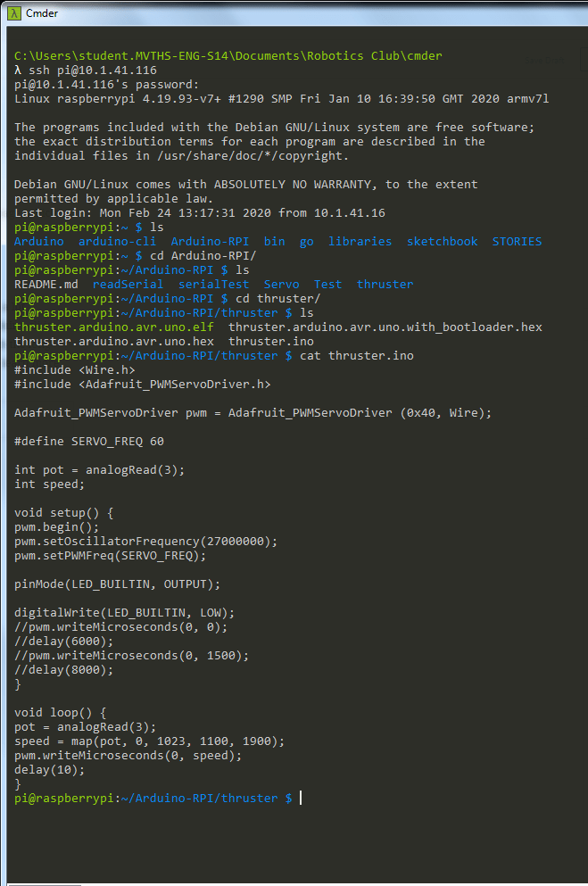Click the blue Servo folder name
The image size is (588, 886).
281,284
